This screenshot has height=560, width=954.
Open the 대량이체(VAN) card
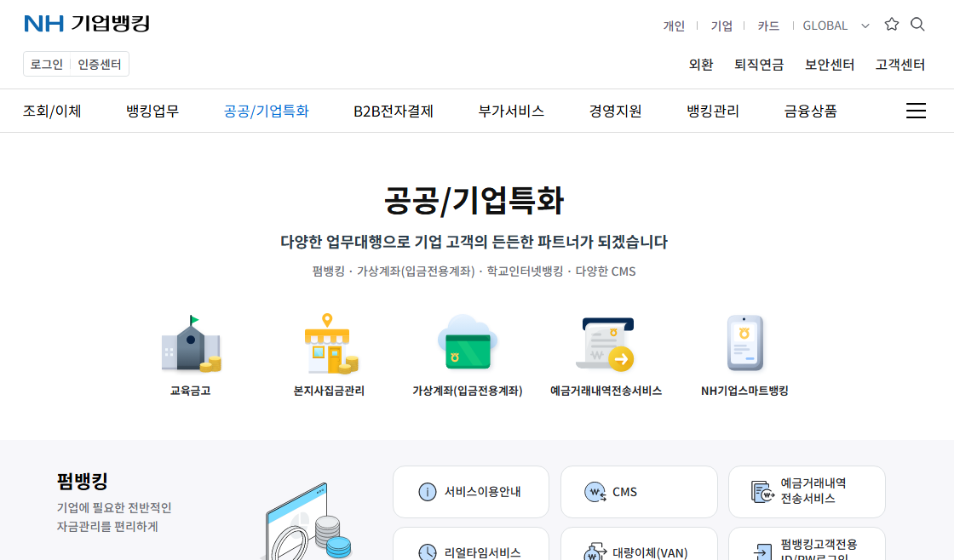tap(639, 544)
